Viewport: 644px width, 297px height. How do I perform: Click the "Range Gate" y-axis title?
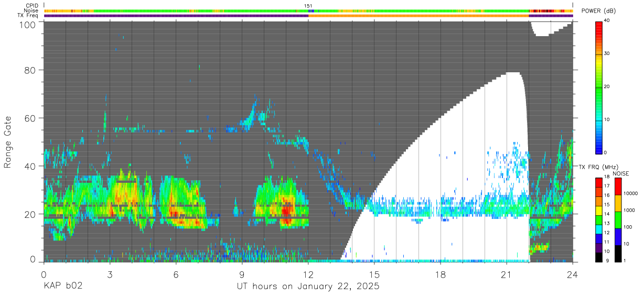tap(8, 142)
